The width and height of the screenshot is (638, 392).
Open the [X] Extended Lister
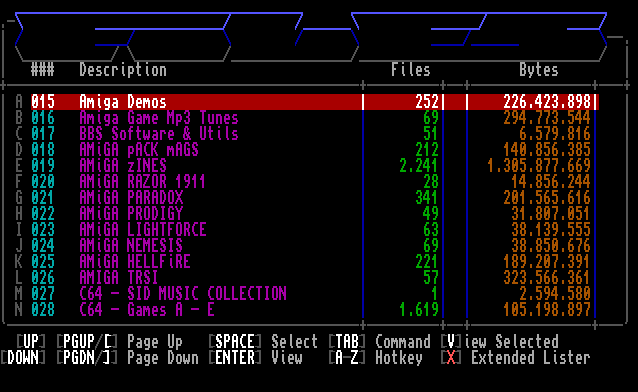(516, 358)
